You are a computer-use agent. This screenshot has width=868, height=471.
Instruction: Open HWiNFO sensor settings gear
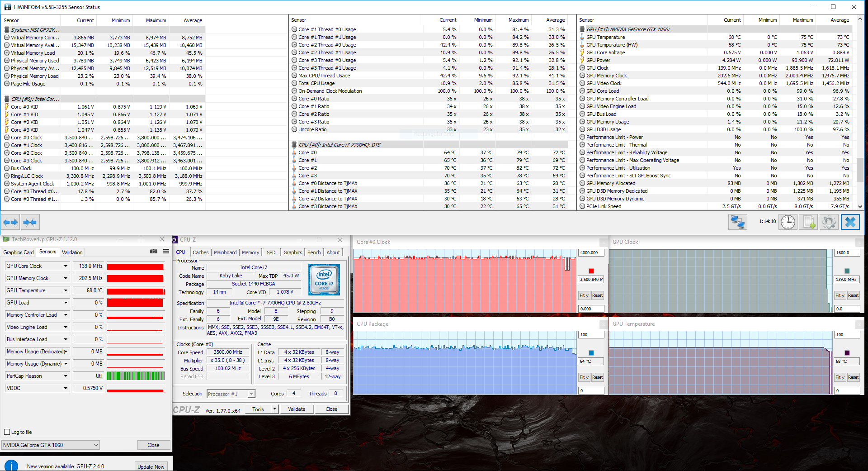[829, 222]
